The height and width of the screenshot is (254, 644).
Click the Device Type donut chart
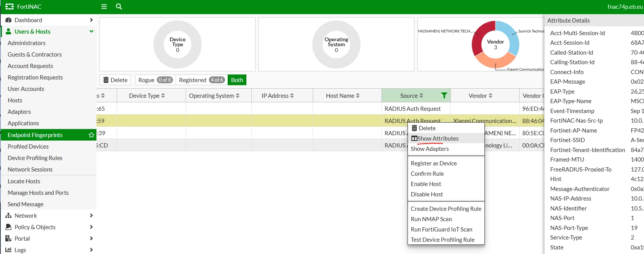tap(178, 44)
